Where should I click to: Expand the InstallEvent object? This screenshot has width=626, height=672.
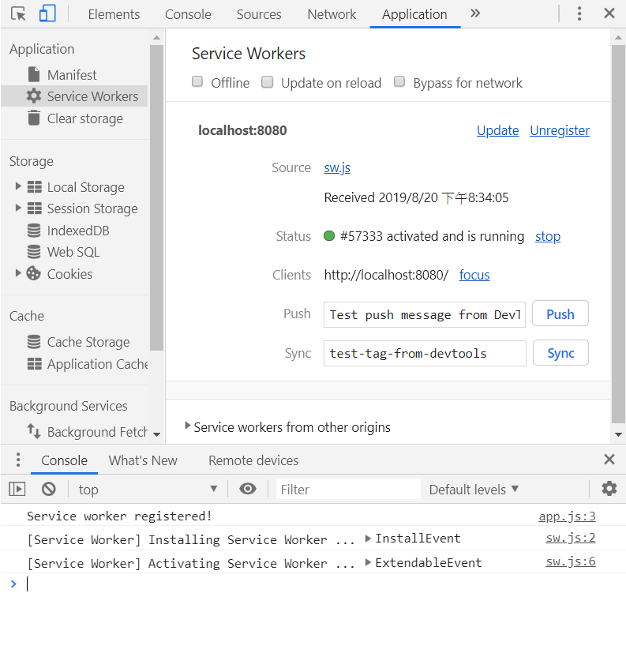point(368,539)
